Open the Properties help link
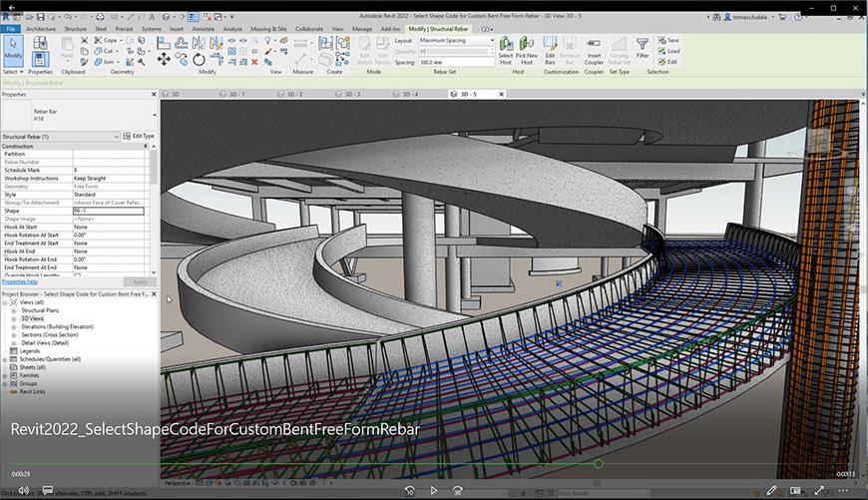The image size is (868, 500). tap(20, 281)
